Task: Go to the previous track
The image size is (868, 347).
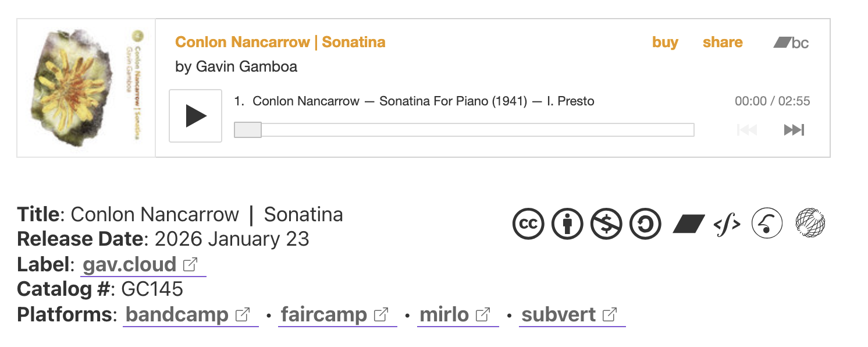Action: pyautogui.click(x=747, y=130)
